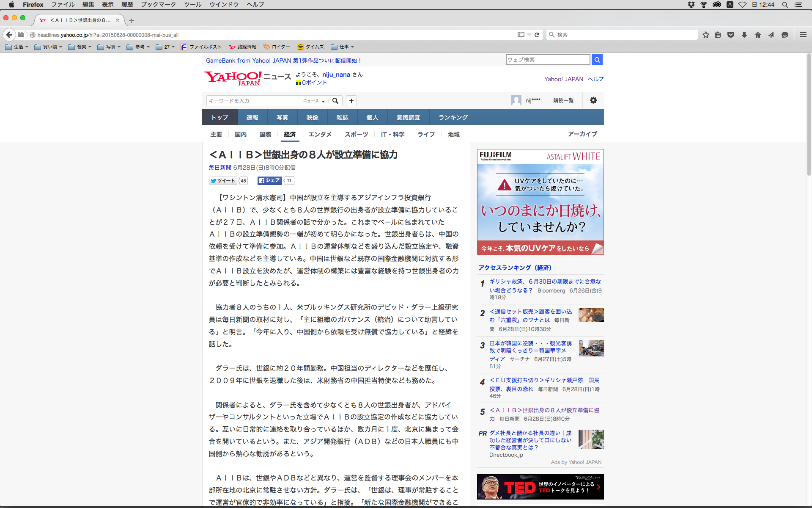Click the plus button beside keyword search
Viewport: 812px width, 508px height.
pyautogui.click(x=351, y=101)
